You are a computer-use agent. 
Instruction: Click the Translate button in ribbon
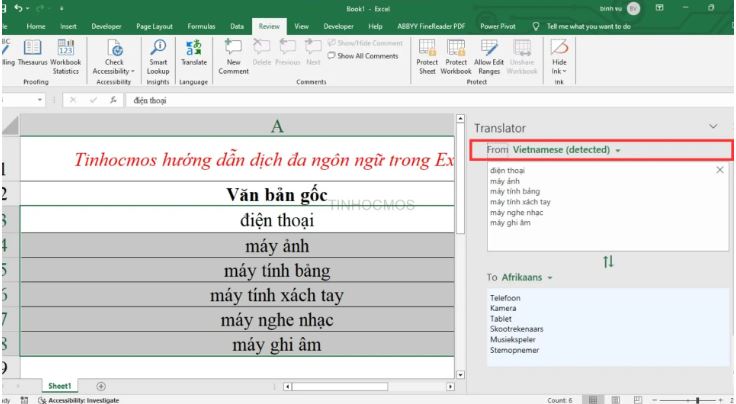(194, 53)
